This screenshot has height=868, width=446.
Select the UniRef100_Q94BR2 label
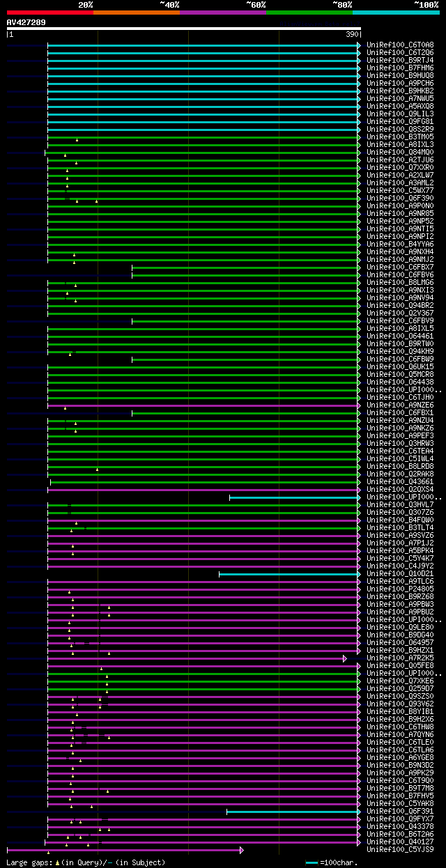click(x=400, y=305)
